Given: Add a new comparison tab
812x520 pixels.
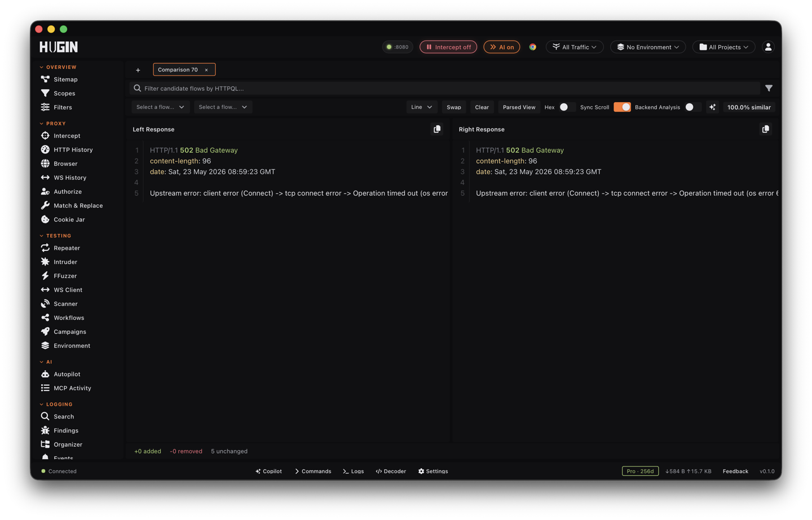Looking at the screenshot, I should point(138,70).
